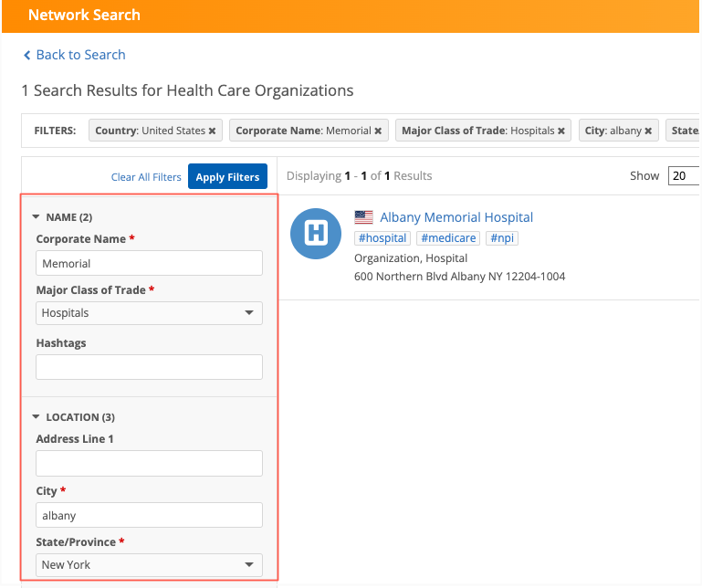Open the State/Province dropdown
The height and width of the screenshot is (588, 702).
(149, 565)
